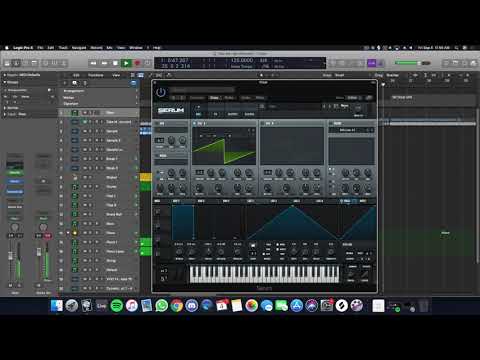Toggle the Inspector button in control bar
The image size is (480, 360).
click(16, 63)
